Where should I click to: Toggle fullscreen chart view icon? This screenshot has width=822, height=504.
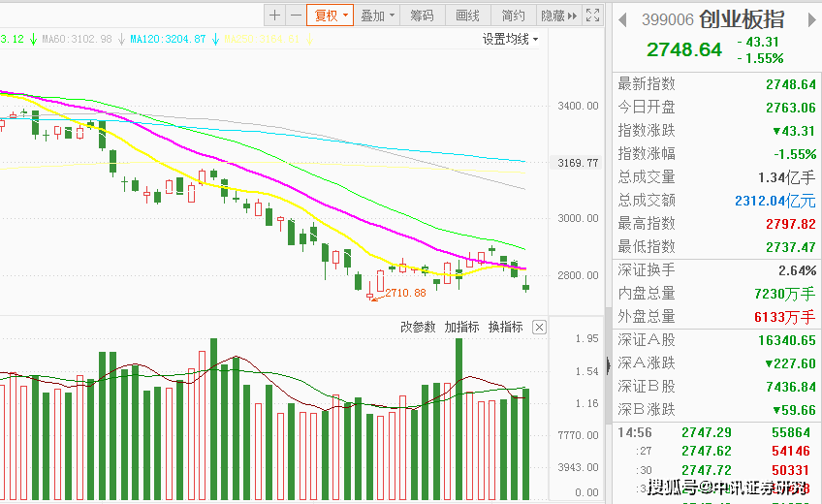592,15
